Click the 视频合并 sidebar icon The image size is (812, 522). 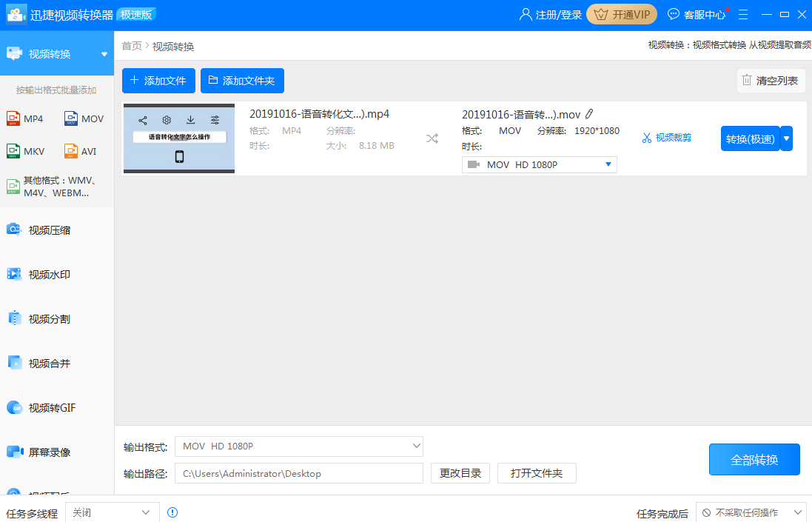[14, 363]
